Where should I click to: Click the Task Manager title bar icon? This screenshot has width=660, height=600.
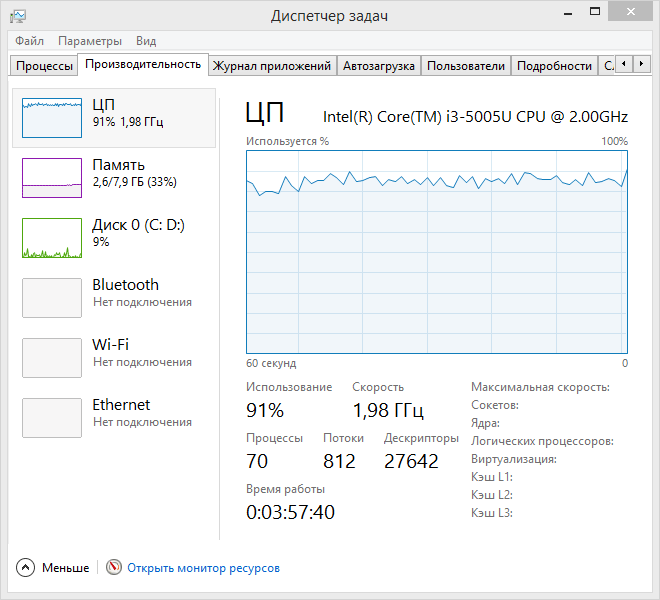click(x=18, y=16)
